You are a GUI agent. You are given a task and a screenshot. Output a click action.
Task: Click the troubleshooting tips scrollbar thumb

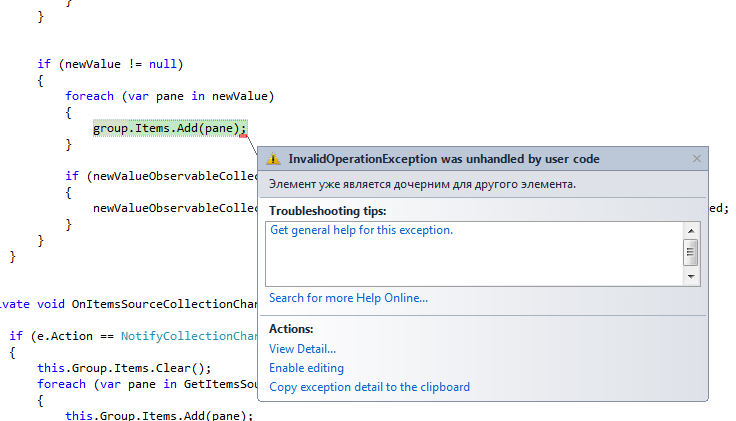(x=690, y=252)
